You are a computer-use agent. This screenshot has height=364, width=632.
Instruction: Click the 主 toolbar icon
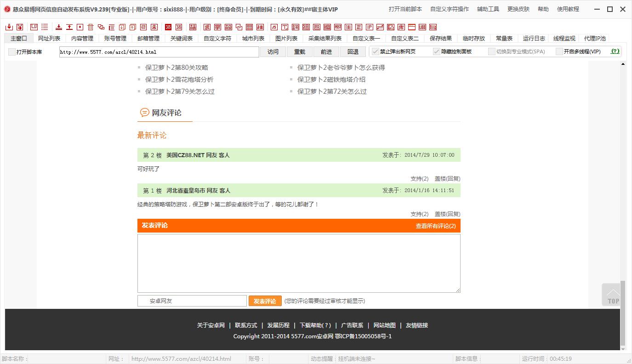pos(348,27)
